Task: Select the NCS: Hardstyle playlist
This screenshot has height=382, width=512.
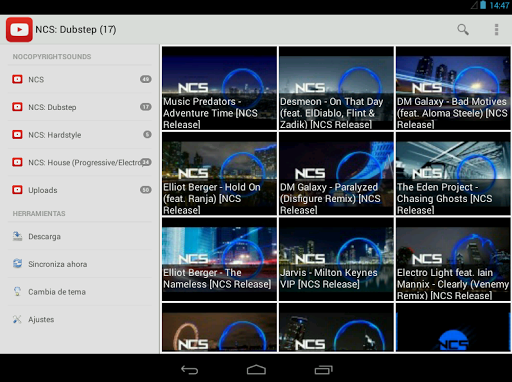Action: [80, 135]
